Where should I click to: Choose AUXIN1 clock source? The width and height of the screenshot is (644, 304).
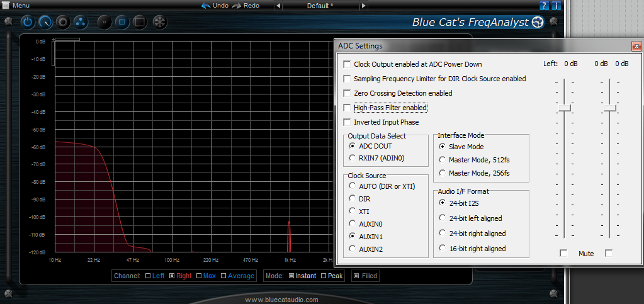click(x=352, y=236)
